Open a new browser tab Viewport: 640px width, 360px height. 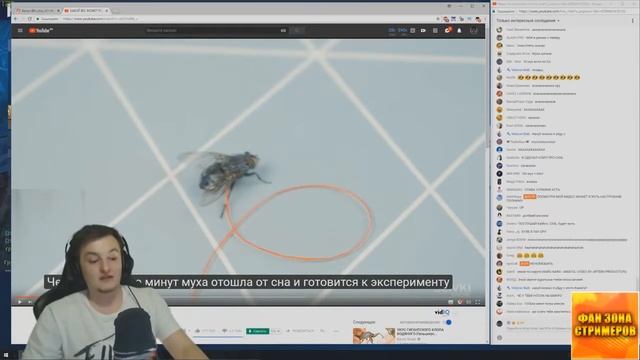(116, 11)
